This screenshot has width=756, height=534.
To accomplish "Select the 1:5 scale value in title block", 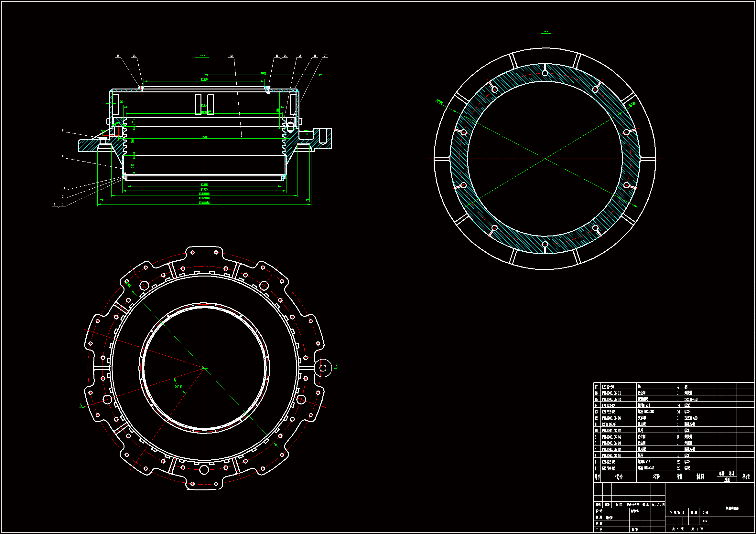I will pos(704,521).
